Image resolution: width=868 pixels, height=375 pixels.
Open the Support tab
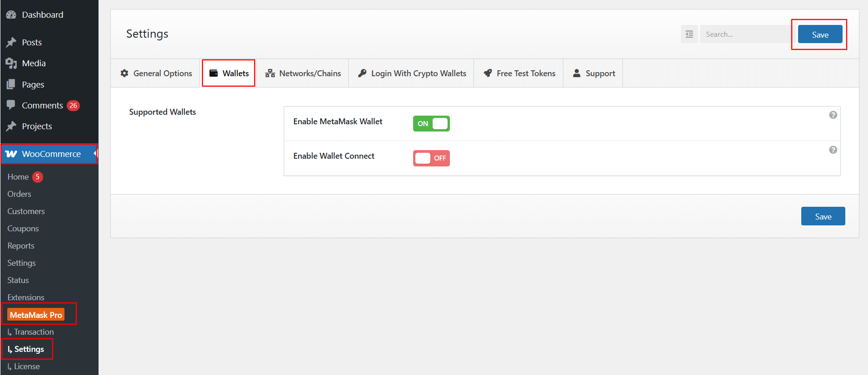click(x=593, y=73)
